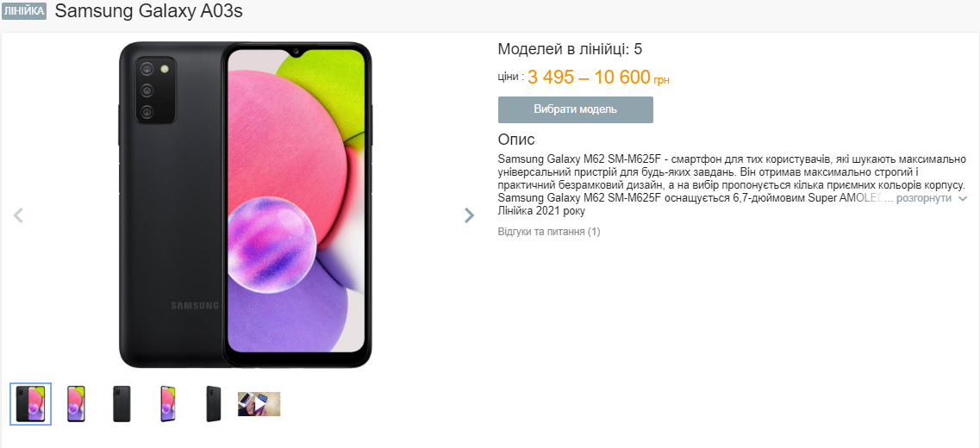Select the fourth thumbnail showing the angled front
980x448 pixels.
coord(167,403)
